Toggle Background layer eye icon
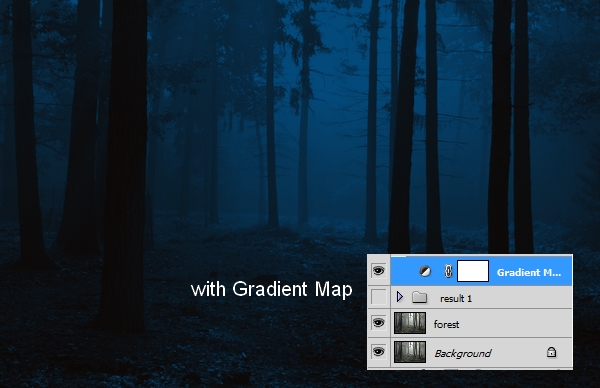600x388 pixels. click(378, 352)
